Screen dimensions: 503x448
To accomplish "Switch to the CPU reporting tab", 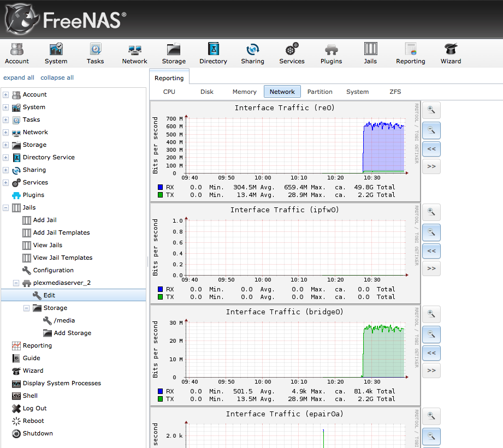I will [169, 92].
